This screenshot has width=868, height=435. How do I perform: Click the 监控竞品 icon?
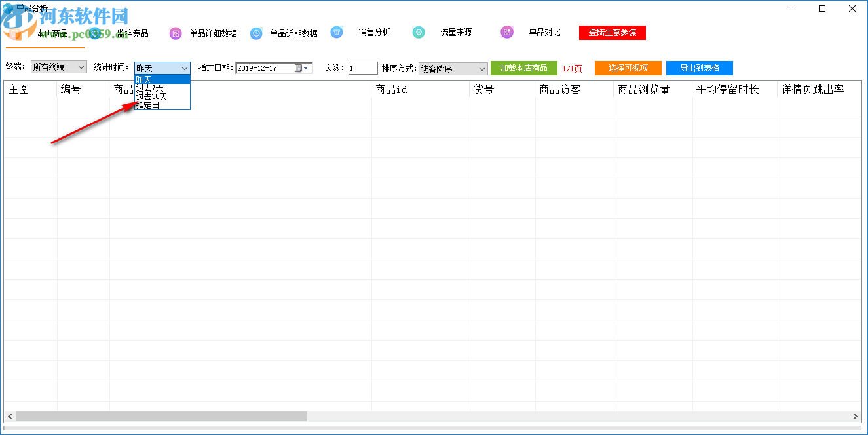(94, 32)
